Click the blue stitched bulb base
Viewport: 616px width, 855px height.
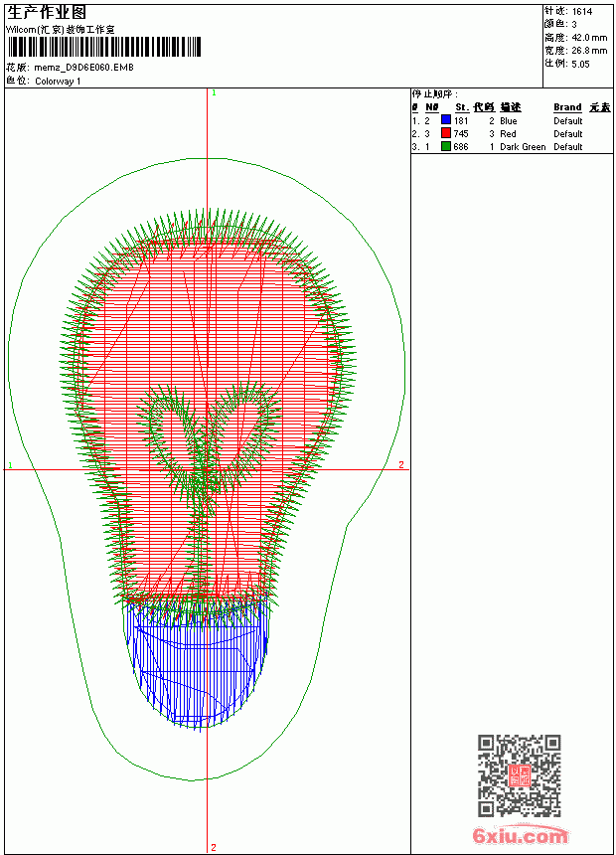point(198,662)
